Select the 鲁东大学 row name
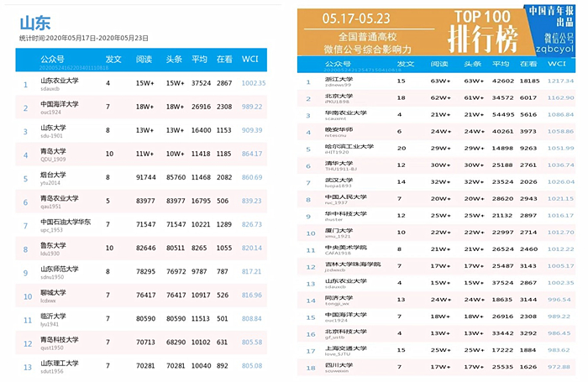The height and width of the screenshot is (382, 588). click(54, 246)
